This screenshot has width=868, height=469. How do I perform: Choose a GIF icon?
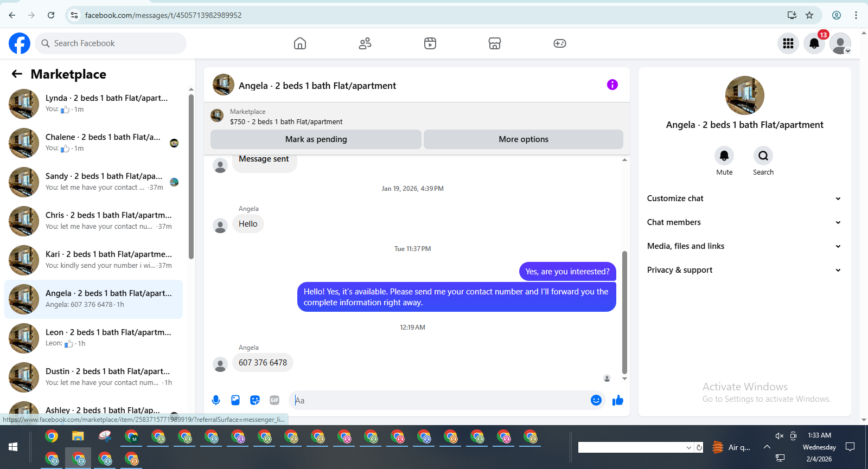click(275, 400)
